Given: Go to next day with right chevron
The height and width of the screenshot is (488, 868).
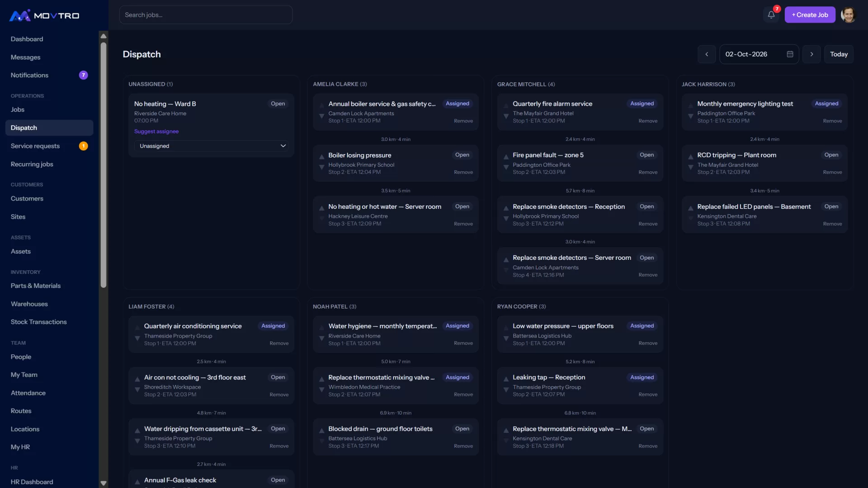Looking at the screenshot, I should coord(811,54).
